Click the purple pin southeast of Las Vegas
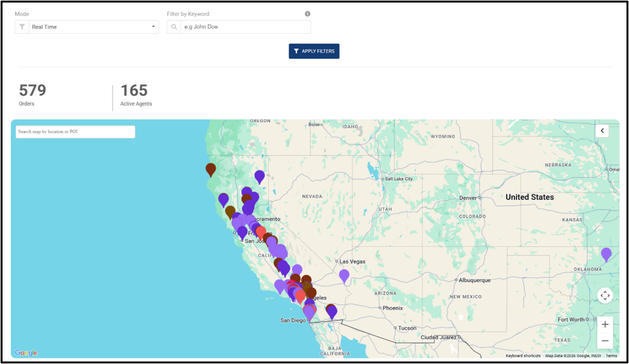 tap(344, 276)
